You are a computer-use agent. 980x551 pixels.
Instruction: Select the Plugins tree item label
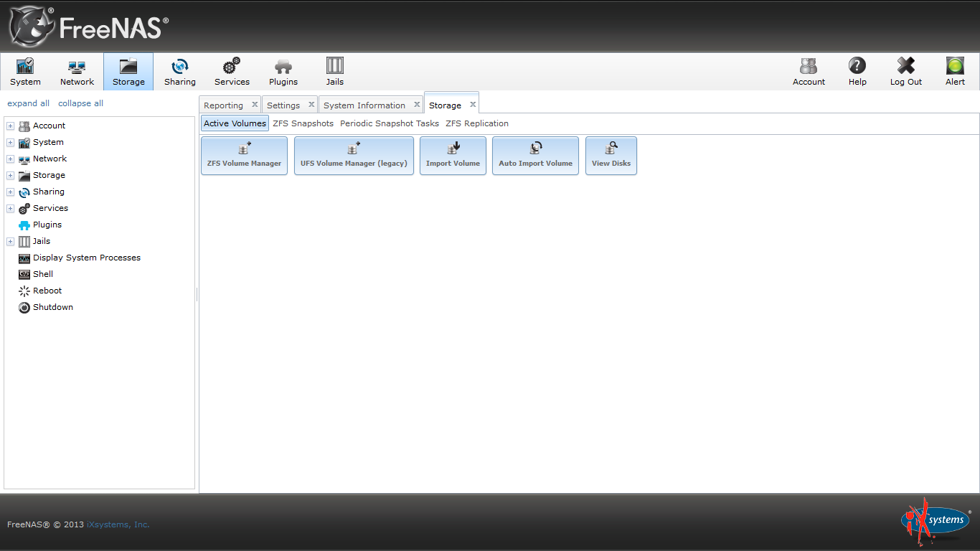[47, 225]
